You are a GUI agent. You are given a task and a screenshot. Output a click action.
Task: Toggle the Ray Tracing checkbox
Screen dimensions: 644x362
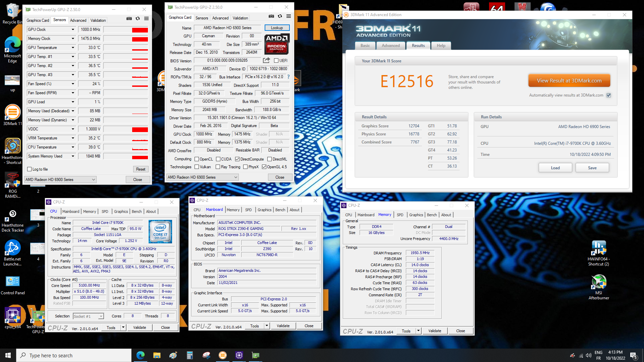(218, 167)
